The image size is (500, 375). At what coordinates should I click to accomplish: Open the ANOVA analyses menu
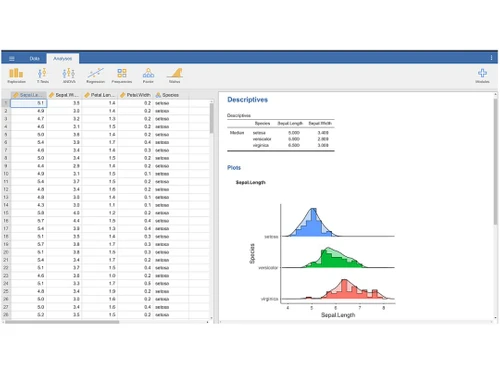pos(69,76)
